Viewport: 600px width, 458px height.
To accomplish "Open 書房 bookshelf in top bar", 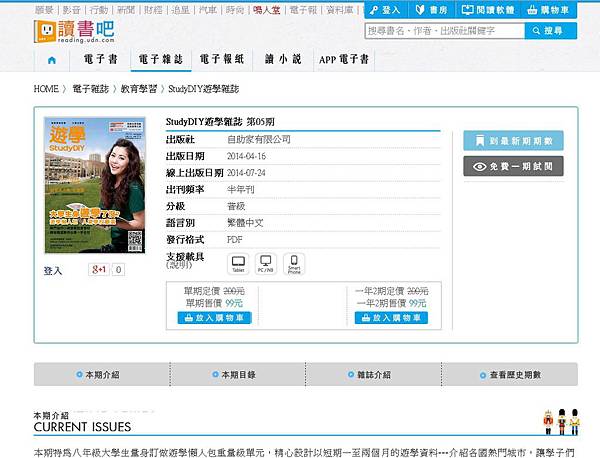I will [x=432, y=10].
